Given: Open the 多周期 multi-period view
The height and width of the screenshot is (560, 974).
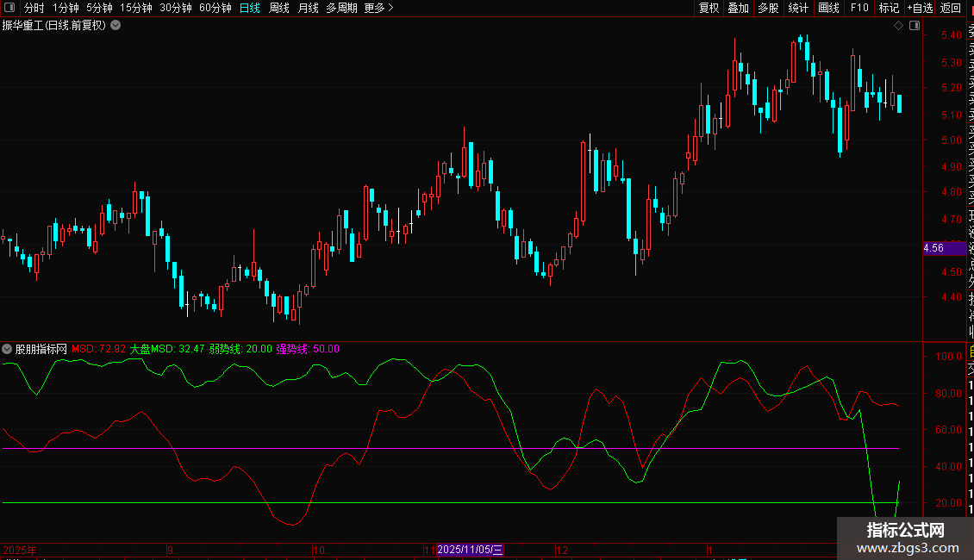Looking at the screenshot, I should tap(341, 8).
